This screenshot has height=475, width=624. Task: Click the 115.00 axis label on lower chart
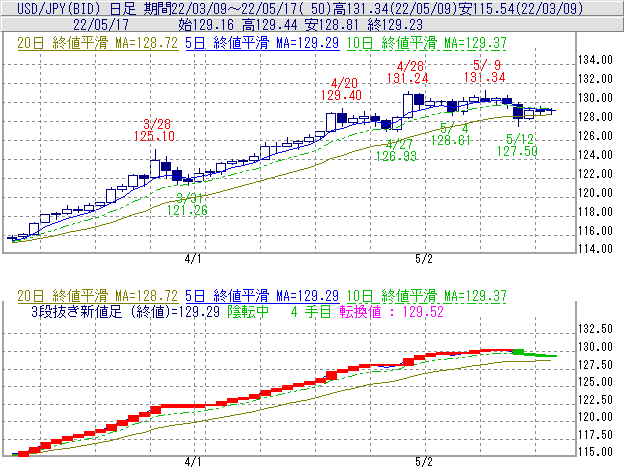click(595, 452)
